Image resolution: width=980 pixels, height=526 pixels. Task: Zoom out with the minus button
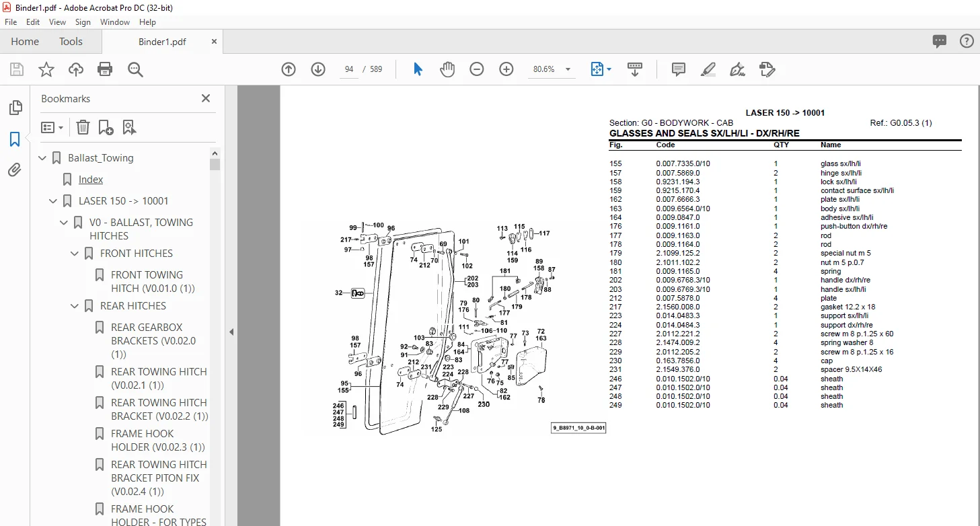coord(477,69)
